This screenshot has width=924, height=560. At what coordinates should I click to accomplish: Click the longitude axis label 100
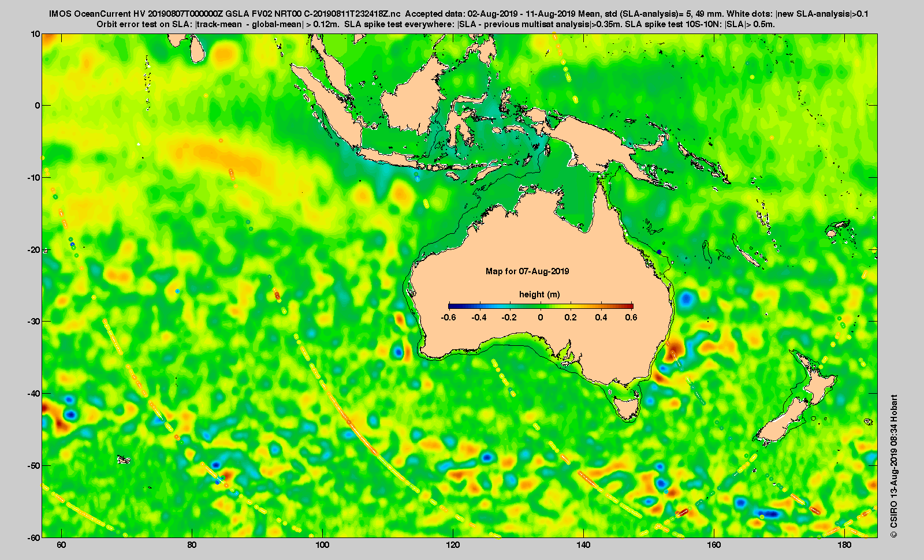pyautogui.click(x=323, y=546)
